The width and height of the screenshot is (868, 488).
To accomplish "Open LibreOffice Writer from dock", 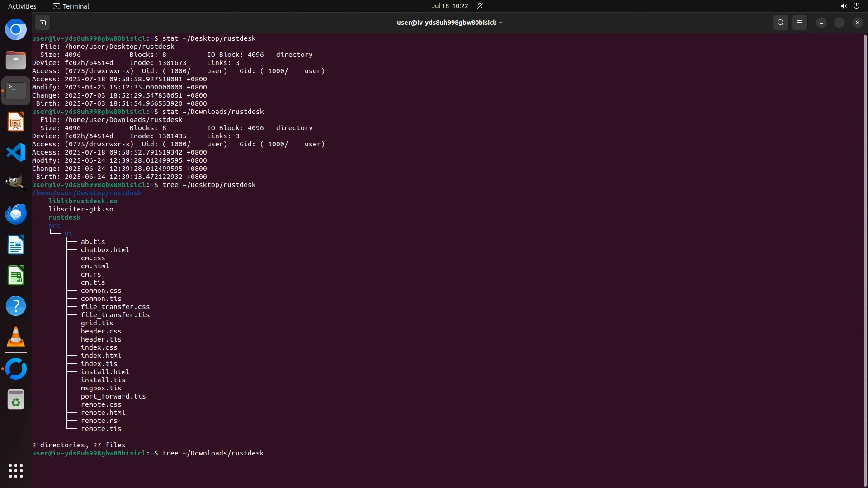I will coord(16,244).
